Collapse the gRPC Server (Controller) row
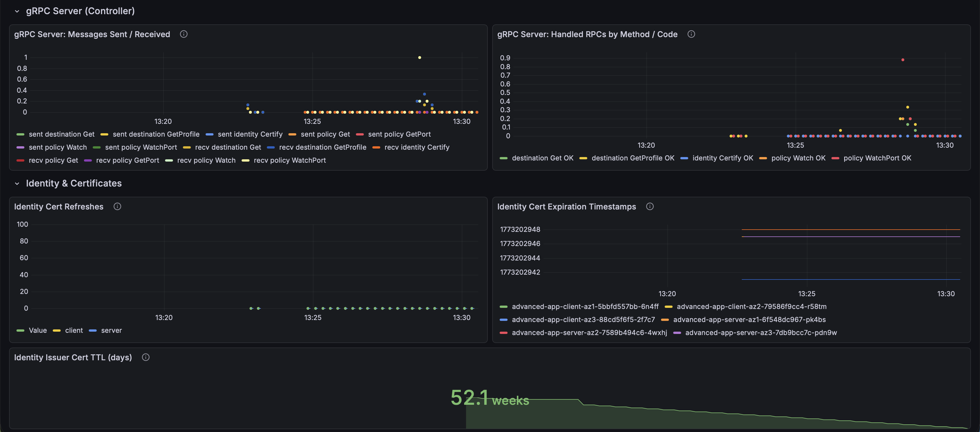Viewport: 980px width, 432px height. pyautogui.click(x=17, y=11)
